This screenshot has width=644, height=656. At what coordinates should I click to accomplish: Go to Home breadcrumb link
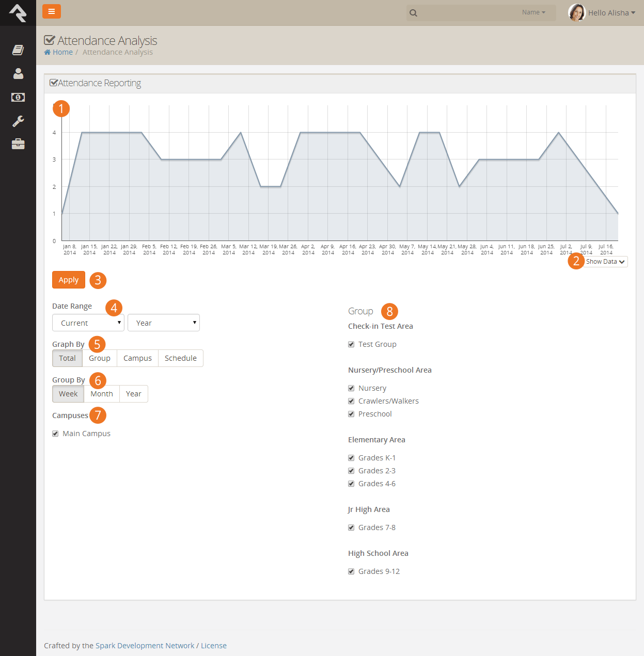point(62,52)
